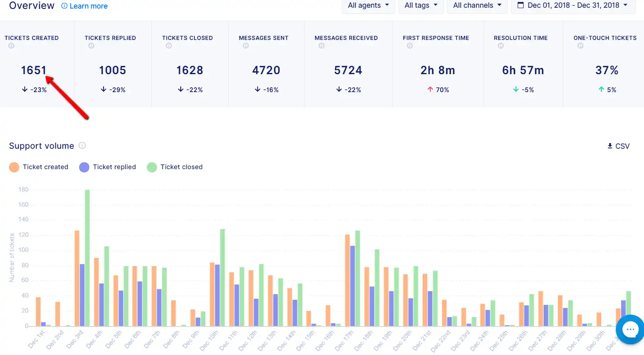The width and height of the screenshot is (644, 355).
Task: Toggle the Ticket created legend series
Action: pyautogui.click(x=39, y=167)
